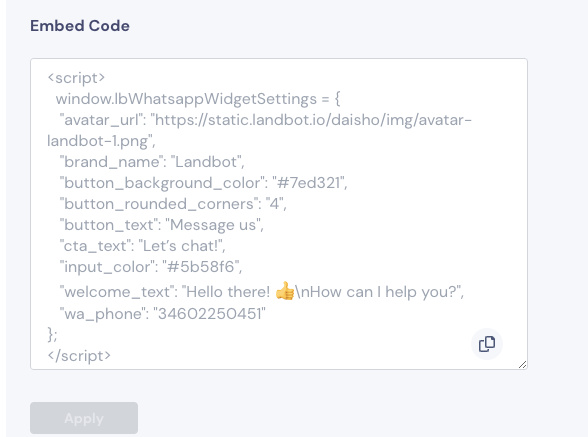Click the greyed-out Apply button
The height and width of the screenshot is (437, 588).
coord(84,418)
